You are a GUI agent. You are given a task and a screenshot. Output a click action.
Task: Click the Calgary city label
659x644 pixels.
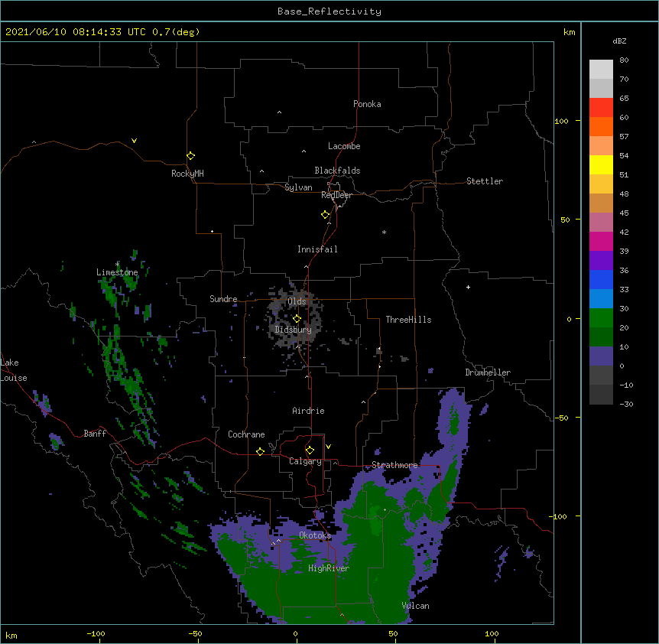[306, 461]
